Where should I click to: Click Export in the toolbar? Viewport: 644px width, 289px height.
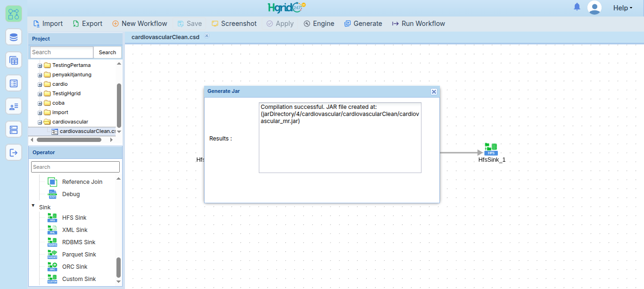(87, 24)
